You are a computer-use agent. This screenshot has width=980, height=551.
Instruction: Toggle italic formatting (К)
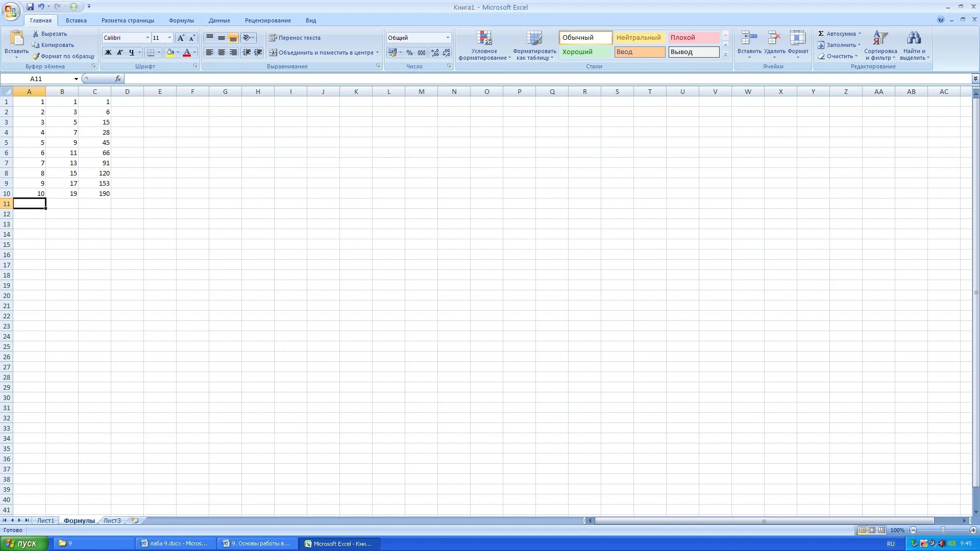(120, 53)
